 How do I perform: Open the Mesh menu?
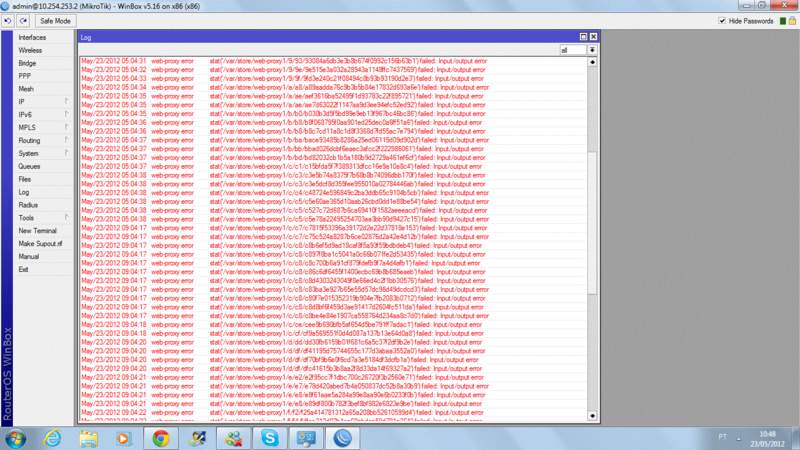[43, 89]
